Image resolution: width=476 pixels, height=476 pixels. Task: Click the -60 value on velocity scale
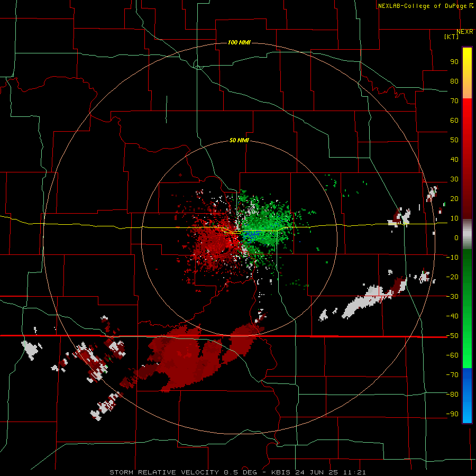(x=452, y=355)
